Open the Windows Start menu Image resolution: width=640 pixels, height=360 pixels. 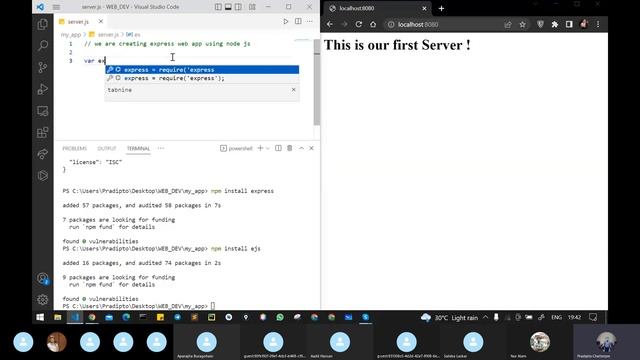tap(40, 317)
